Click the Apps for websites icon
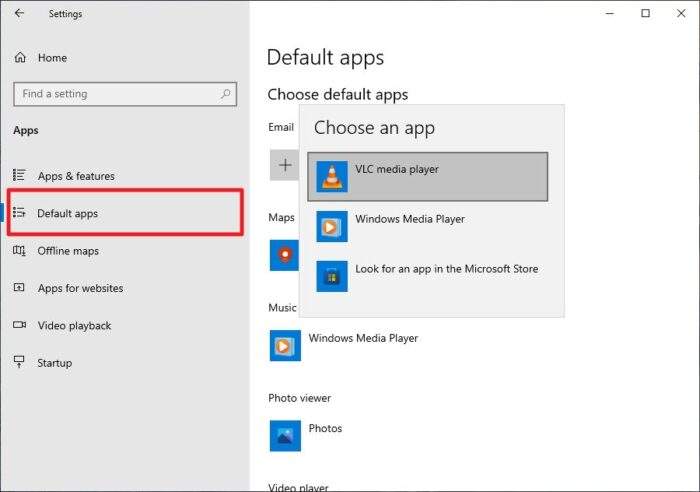 point(19,288)
